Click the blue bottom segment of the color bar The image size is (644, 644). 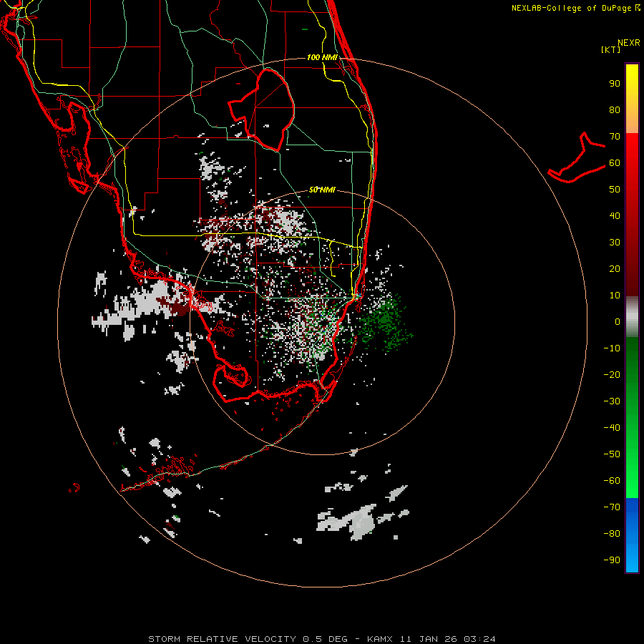(x=632, y=535)
